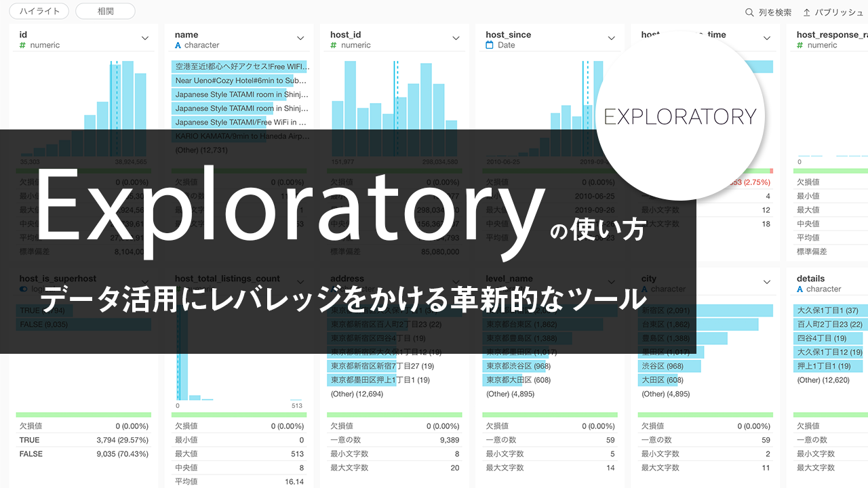Click the details column header name
The width and height of the screenshot is (868, 488).
tap(811, 279)
